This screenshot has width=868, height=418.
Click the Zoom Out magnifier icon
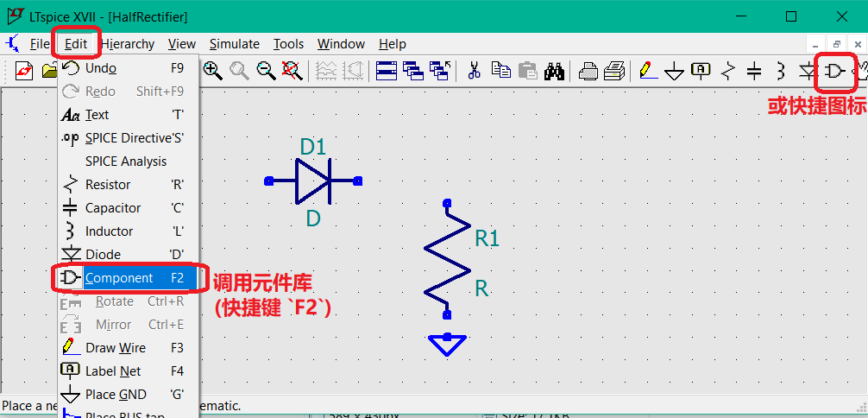tap(267, 70)
